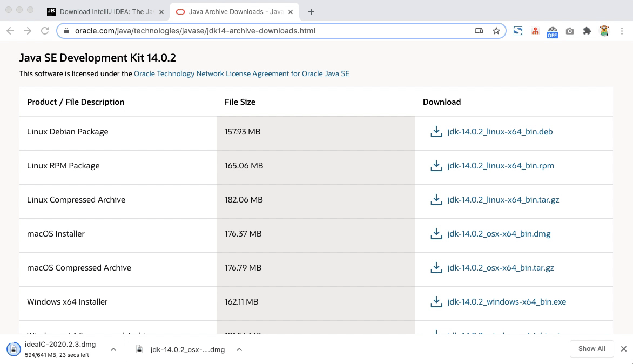Screen dimensions: 633x364
Task: Click the download icon for the osx-x64_bin.dmg row
Action: tap(436, 234)
